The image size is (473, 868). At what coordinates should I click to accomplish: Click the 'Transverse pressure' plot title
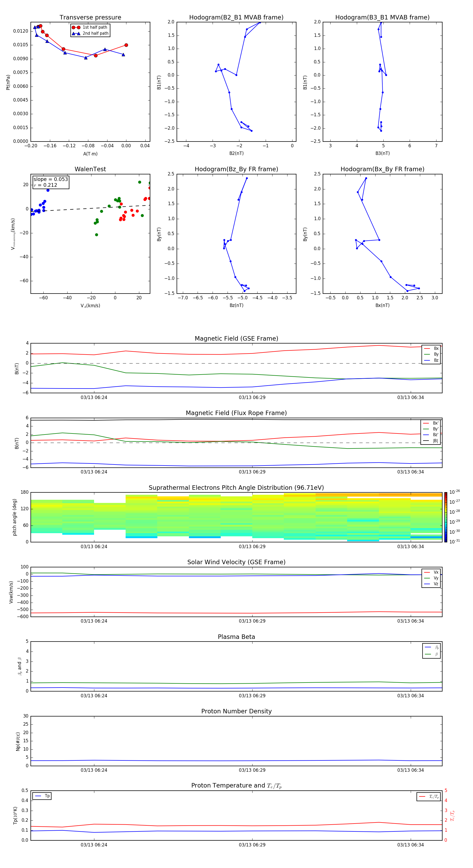coord(90,18)
